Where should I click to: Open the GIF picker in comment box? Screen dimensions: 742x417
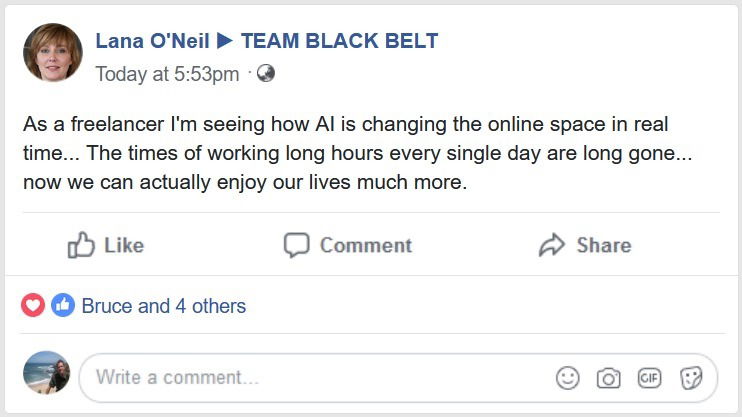pos(650,378)
